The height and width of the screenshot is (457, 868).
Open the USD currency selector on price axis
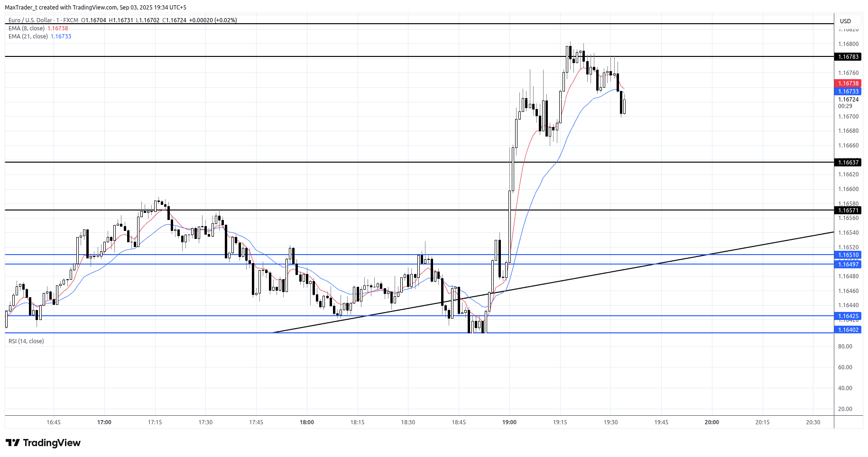[845, 21]
